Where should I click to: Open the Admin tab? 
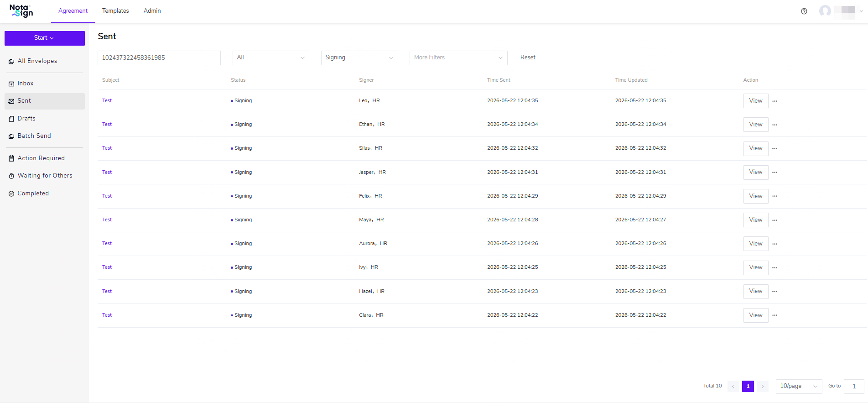pos(152,11)
